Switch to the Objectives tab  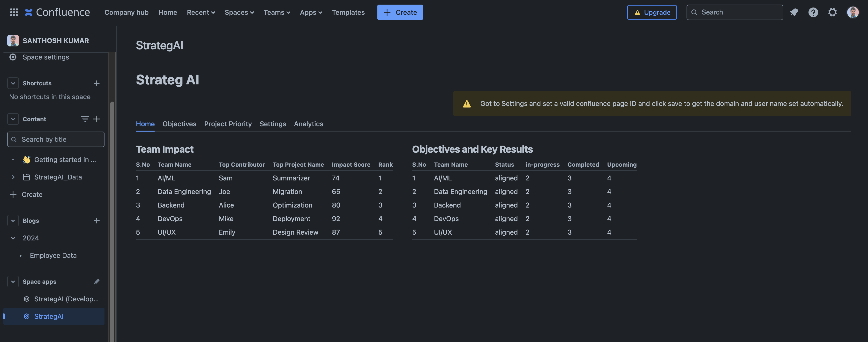[x=179, y=124]
